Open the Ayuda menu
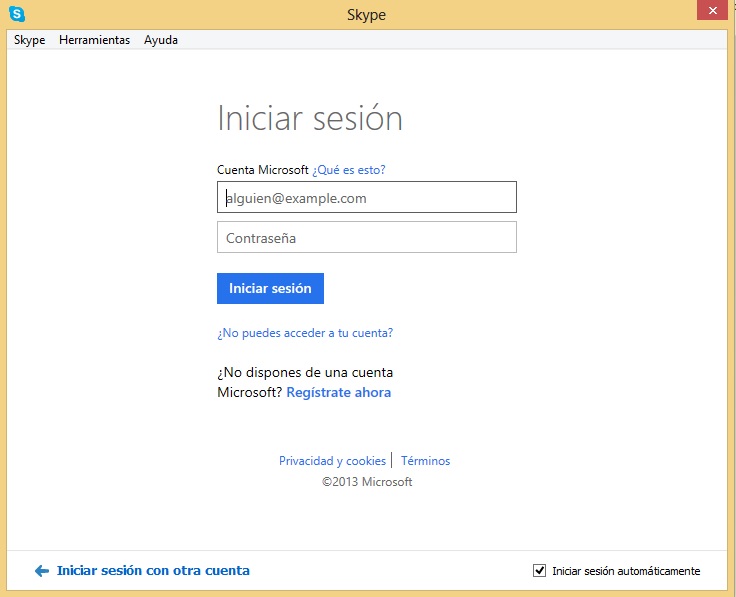736x597 pixels. [x=160, y=40]
